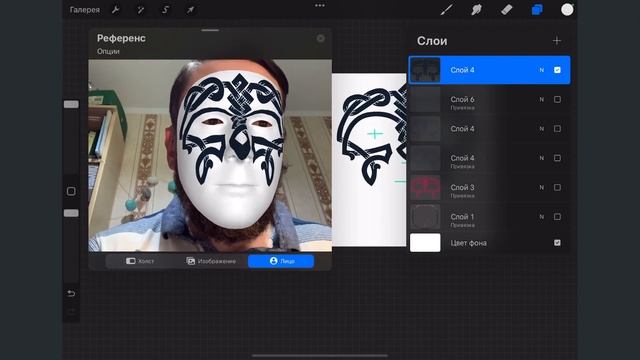Select the Лицо reference tab

(x=281, y=261)
